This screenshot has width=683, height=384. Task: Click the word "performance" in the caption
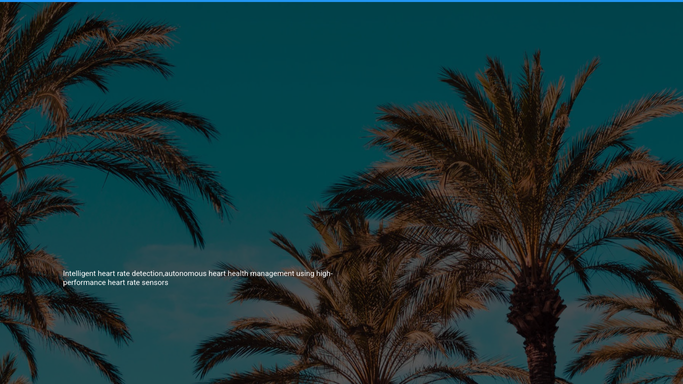coord(84,283)
